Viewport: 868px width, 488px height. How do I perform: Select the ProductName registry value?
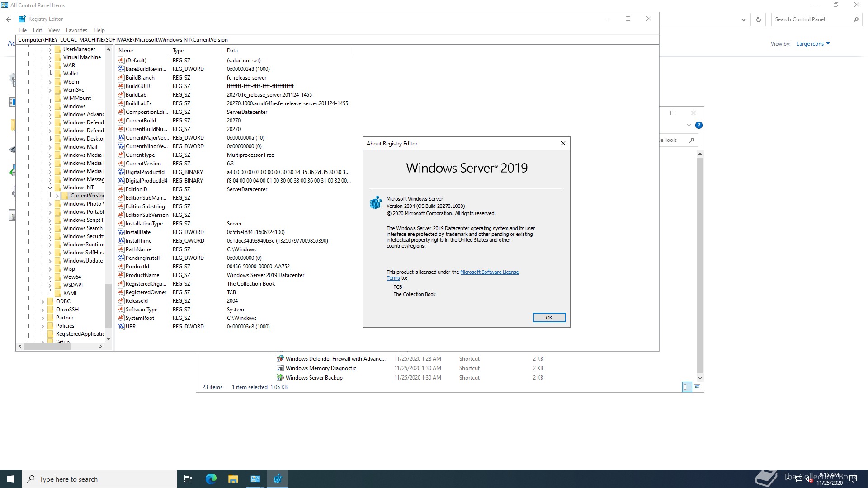[142, 275]
